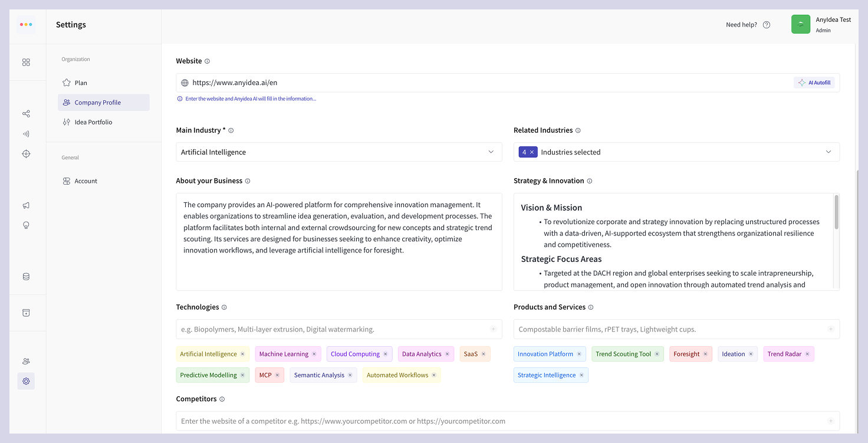
Task: Dismiss the Foresight product tag
Action: [x=704, y=354]
